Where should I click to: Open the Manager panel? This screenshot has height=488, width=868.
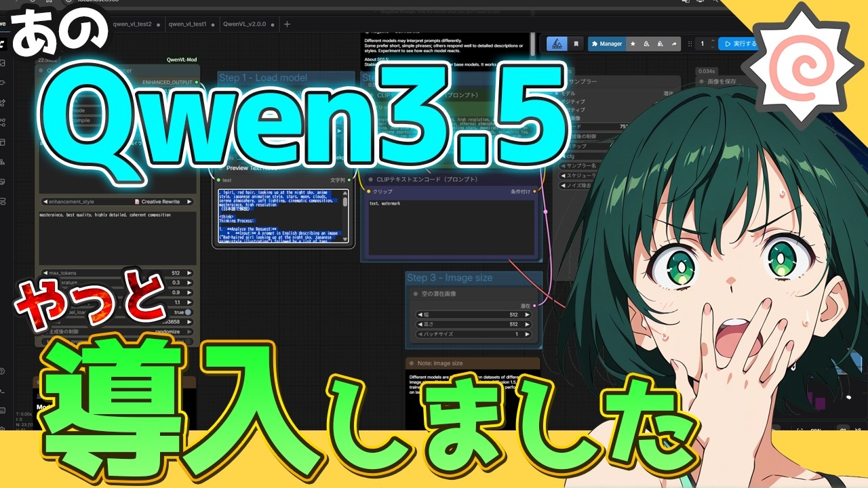pyautogui.click(x=606, y=43)
